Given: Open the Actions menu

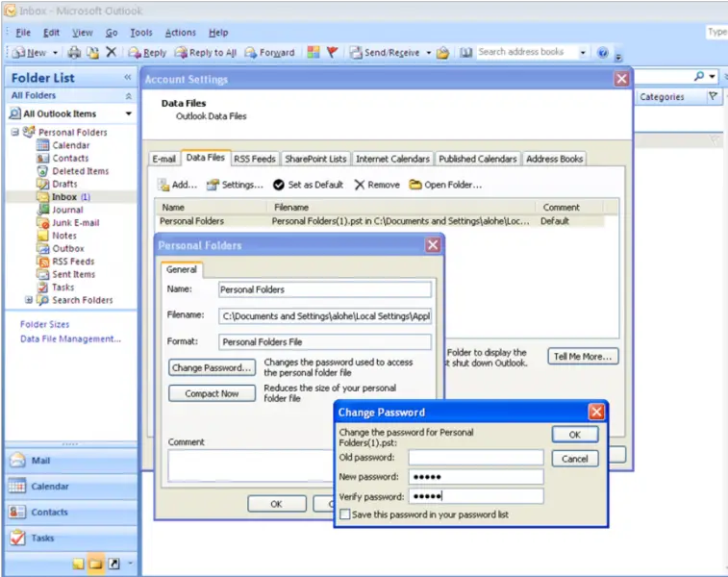Looking at the screenshot, I should [180, 33].
